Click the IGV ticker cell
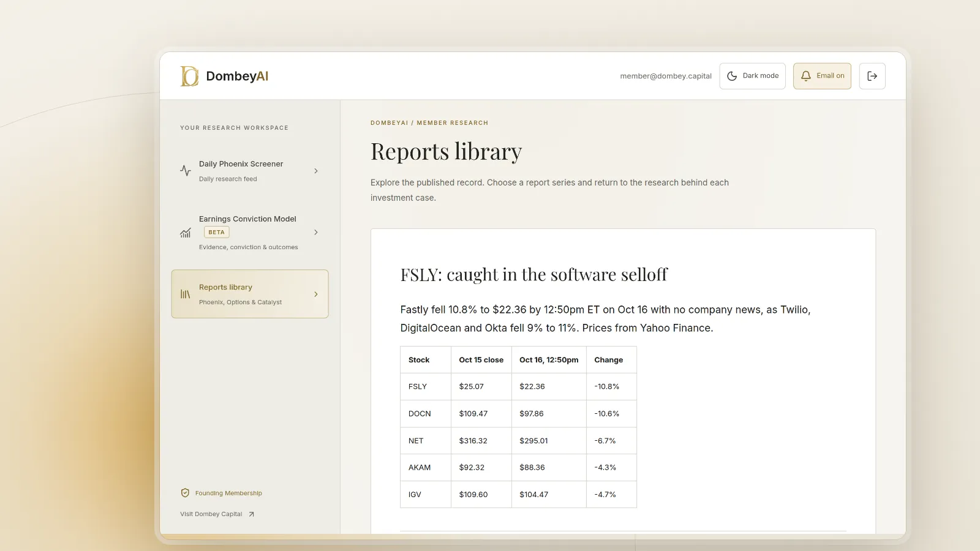Screen dimensions: 980x551 point(426,495)
